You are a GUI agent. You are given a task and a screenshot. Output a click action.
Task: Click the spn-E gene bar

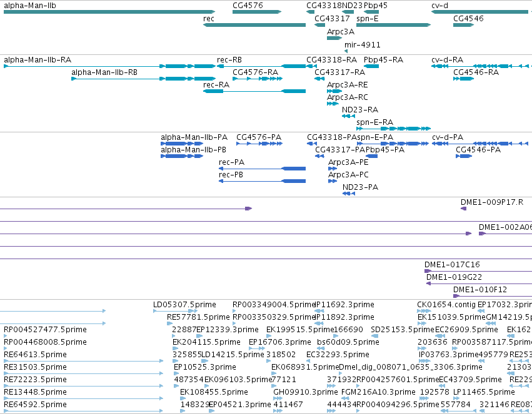394,25
